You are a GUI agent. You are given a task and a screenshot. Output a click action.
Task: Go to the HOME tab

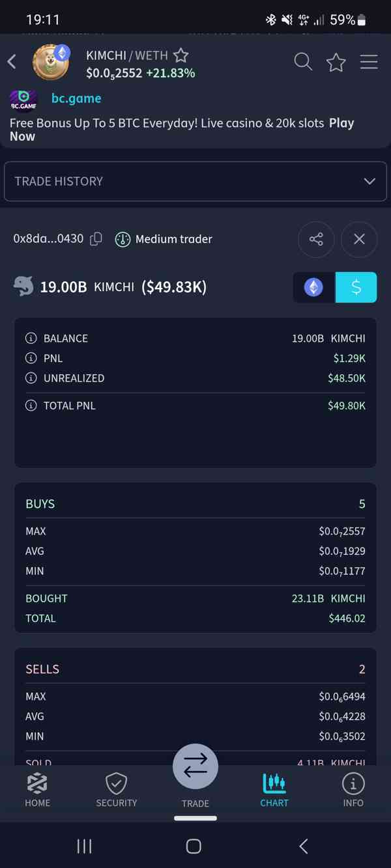37,790
